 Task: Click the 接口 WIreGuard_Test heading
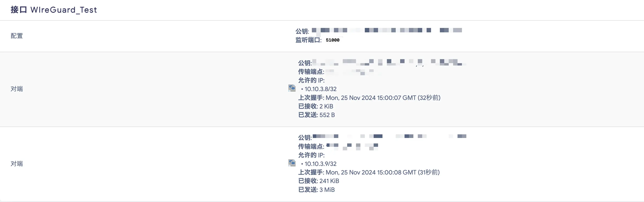[54, 10]
